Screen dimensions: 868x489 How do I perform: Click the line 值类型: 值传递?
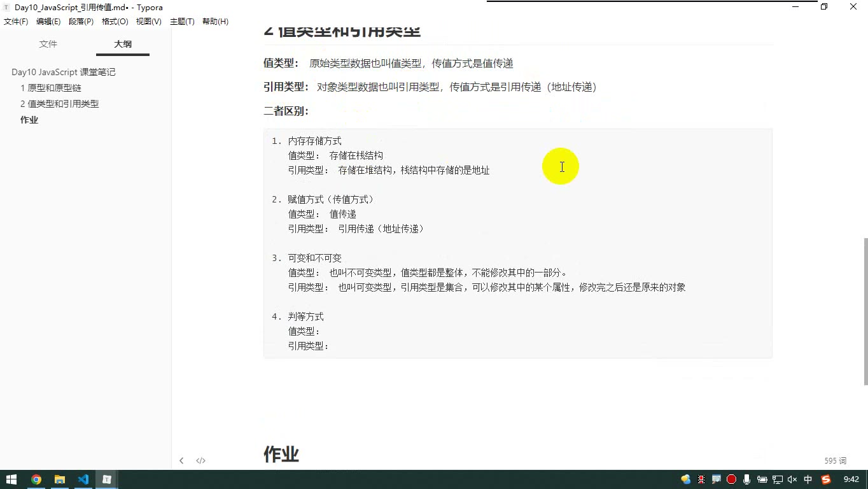[322, 214]
